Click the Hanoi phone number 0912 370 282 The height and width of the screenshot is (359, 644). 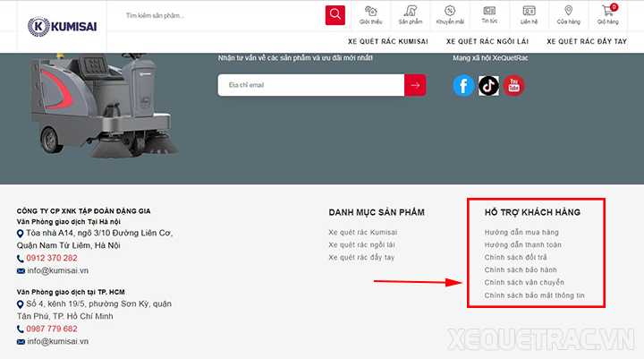click(52, 258)
